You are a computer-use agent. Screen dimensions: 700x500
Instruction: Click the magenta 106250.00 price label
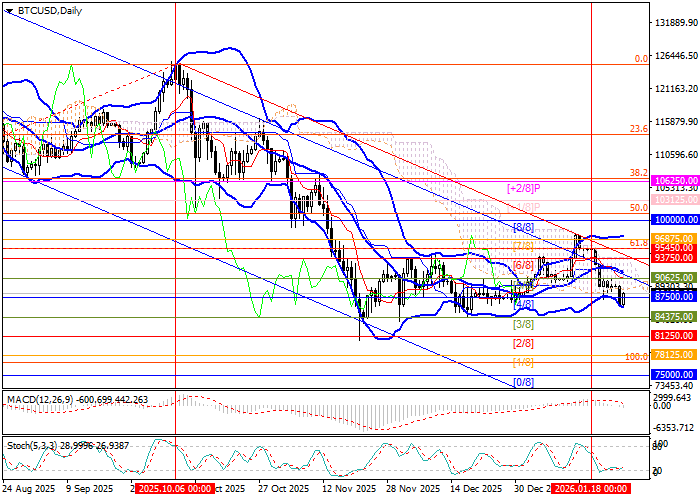coord(673,179)
